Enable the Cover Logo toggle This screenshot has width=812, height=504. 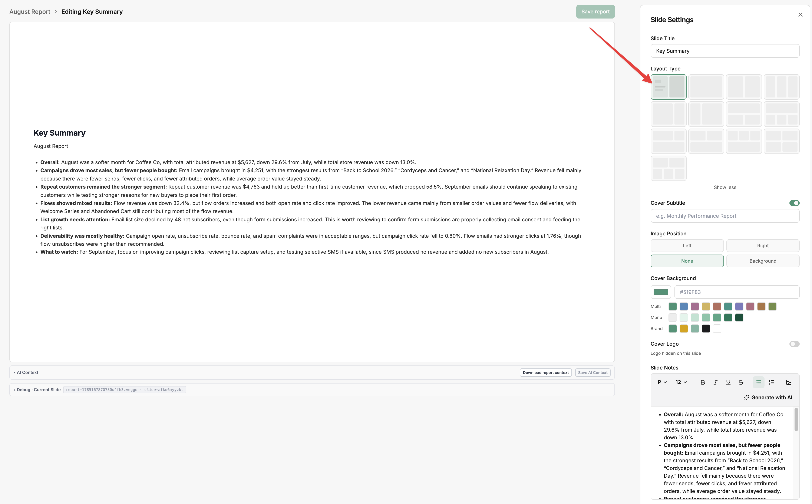[x=794, y=344]
